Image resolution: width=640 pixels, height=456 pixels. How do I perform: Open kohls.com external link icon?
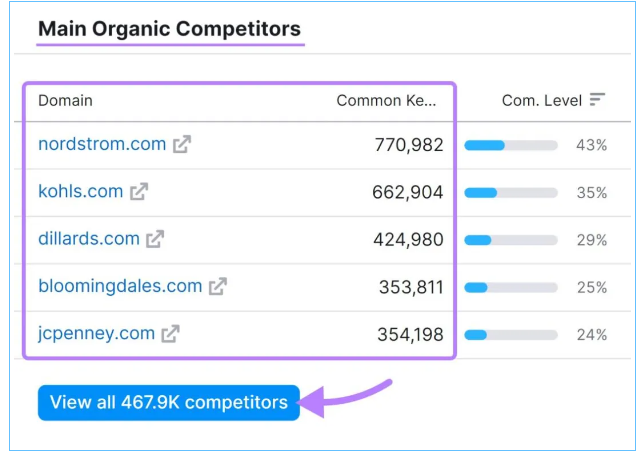[139, 191]
